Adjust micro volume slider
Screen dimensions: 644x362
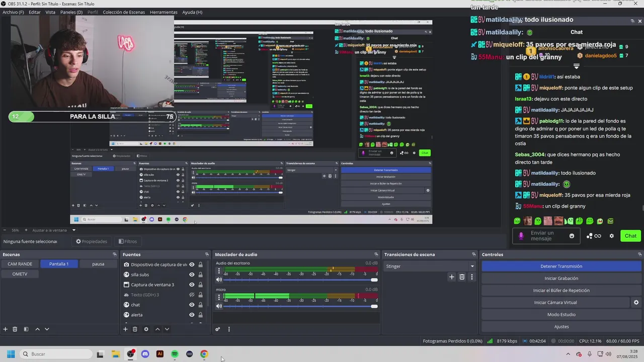(300, 306)
